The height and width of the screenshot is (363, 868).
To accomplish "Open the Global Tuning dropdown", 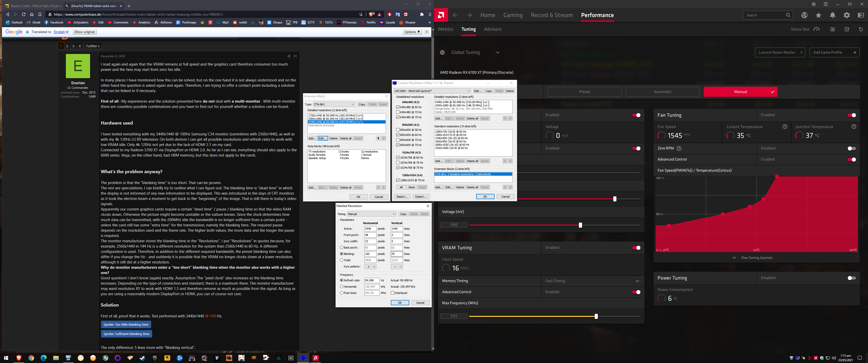I will tap(497, 52).
